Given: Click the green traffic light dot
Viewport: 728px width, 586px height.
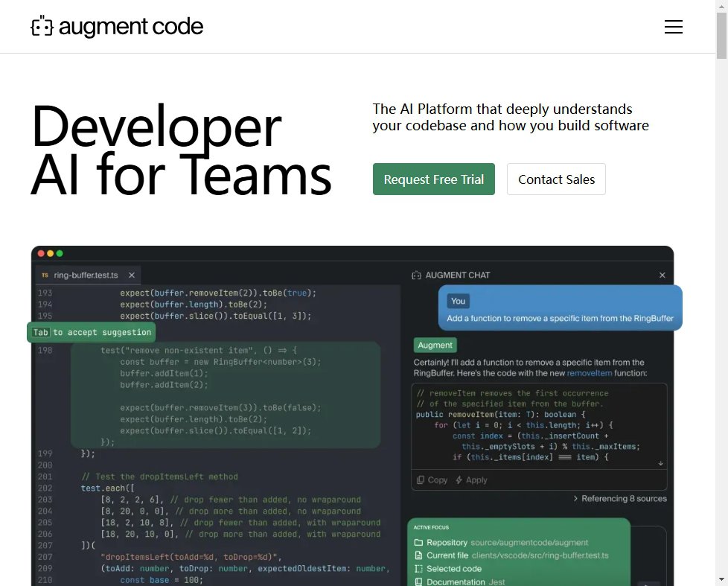Looking at the screenshot, I should [x=60, y=253].
